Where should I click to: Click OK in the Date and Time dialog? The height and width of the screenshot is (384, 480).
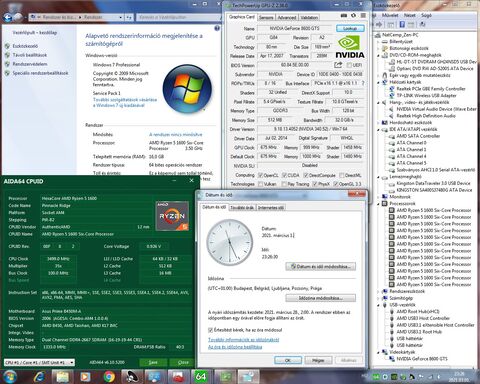pyautogui.click(x=288, y=360)
